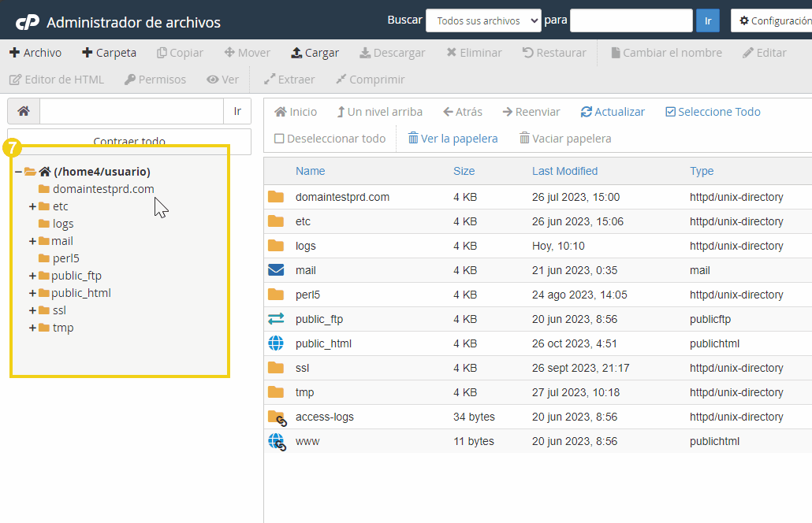Focus the directory path input field
812x523 pixels.
(132, 111)
